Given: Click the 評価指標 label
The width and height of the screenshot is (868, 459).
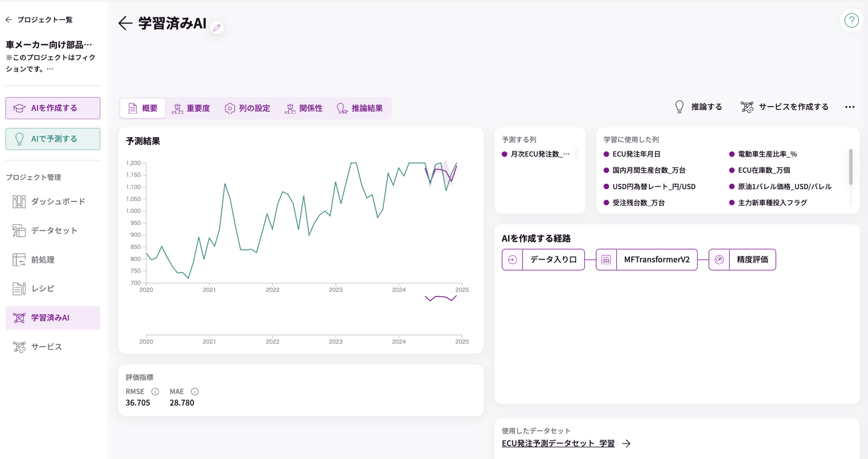Looking at the screenshot, I should click(139, 377).
